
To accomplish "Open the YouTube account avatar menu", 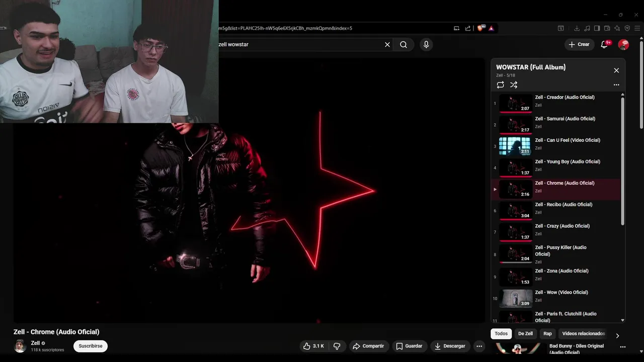I will [623, 44].
